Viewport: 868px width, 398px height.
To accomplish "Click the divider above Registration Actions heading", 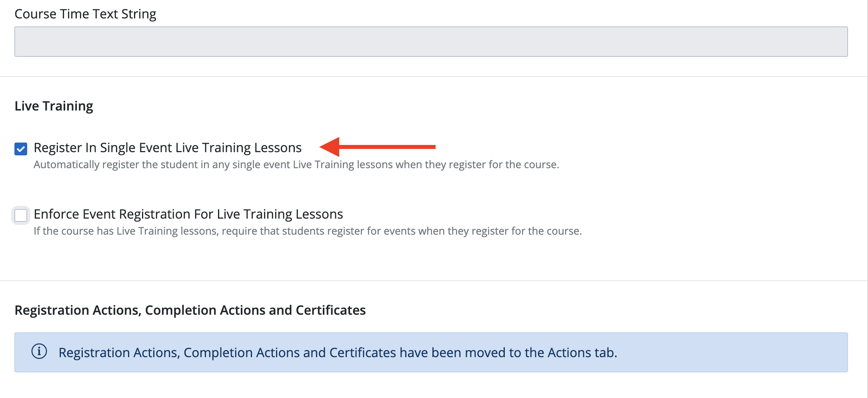I will (434, 281).
